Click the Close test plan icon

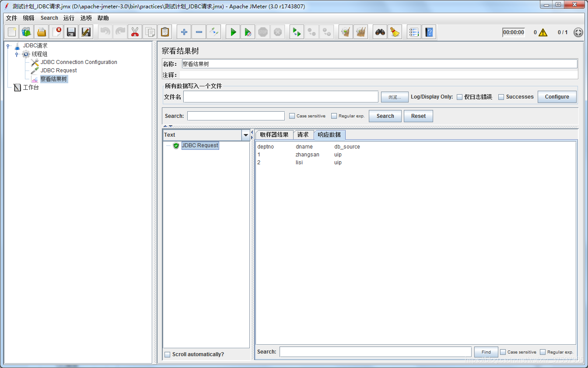56,32
